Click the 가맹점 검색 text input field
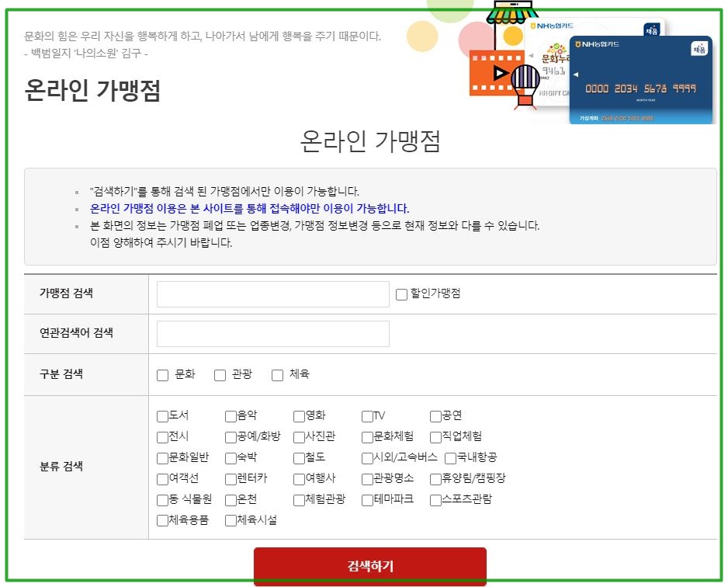 coord(272,293)
